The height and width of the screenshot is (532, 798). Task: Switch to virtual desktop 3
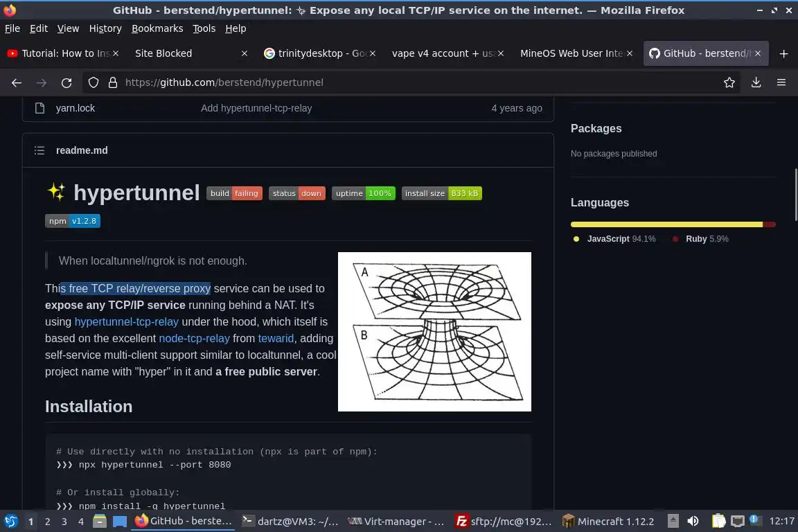click(x=64, y=522)
